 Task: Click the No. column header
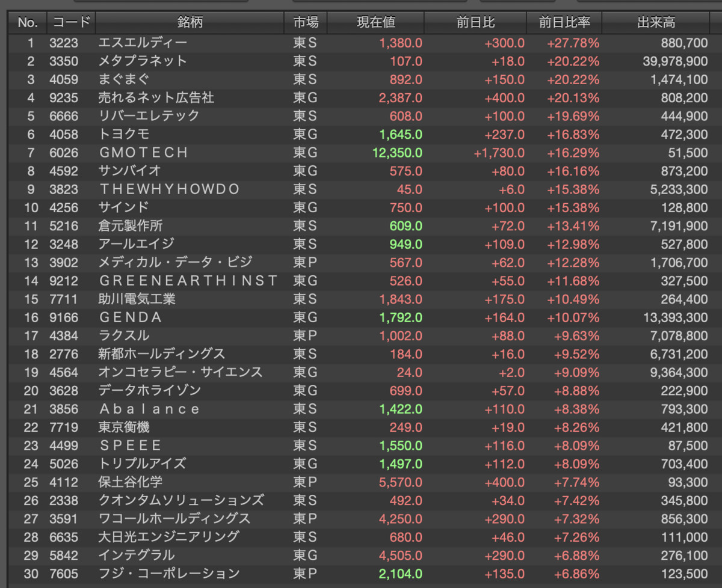point(28,23)
